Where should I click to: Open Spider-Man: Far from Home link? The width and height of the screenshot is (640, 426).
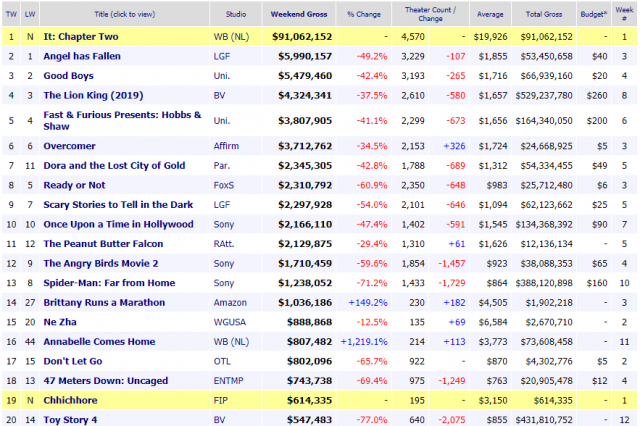tap(109, 283)
